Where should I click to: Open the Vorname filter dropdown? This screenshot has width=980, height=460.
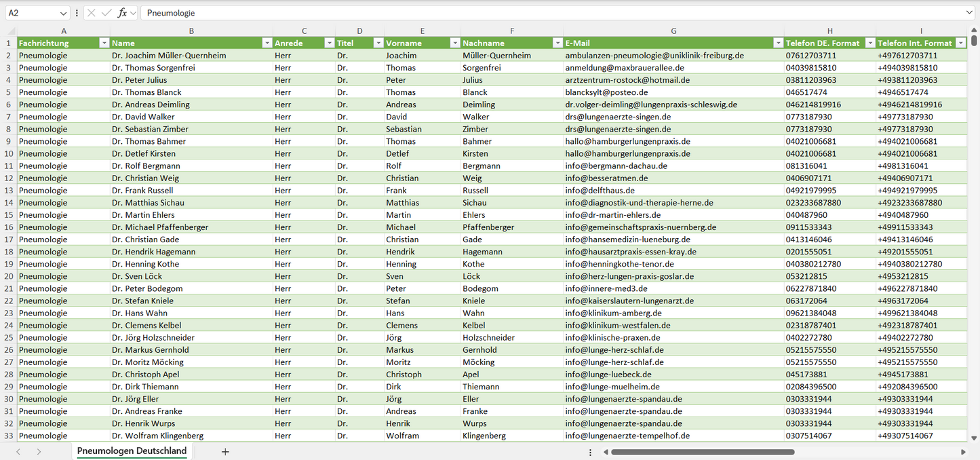coord(454,43)
